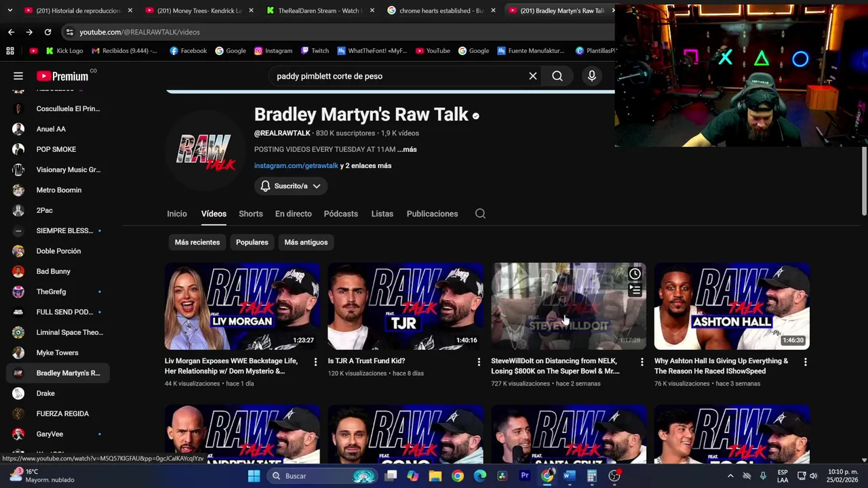Open Why Ashton Hall Is Giving Up title
This screenshot has height=488, width=868.
722,366
